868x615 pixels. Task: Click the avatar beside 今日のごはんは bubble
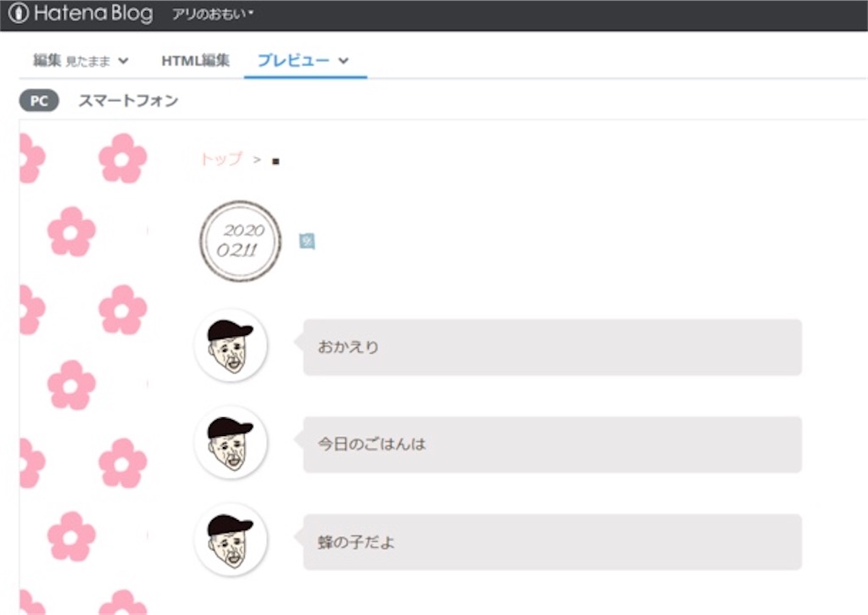pos(231,443)
